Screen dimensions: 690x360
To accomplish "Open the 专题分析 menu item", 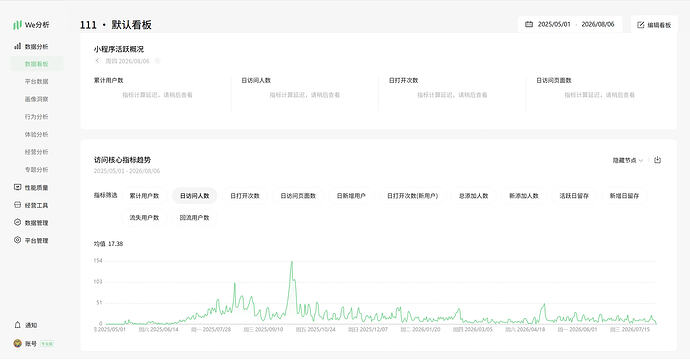I will (37, 169).
